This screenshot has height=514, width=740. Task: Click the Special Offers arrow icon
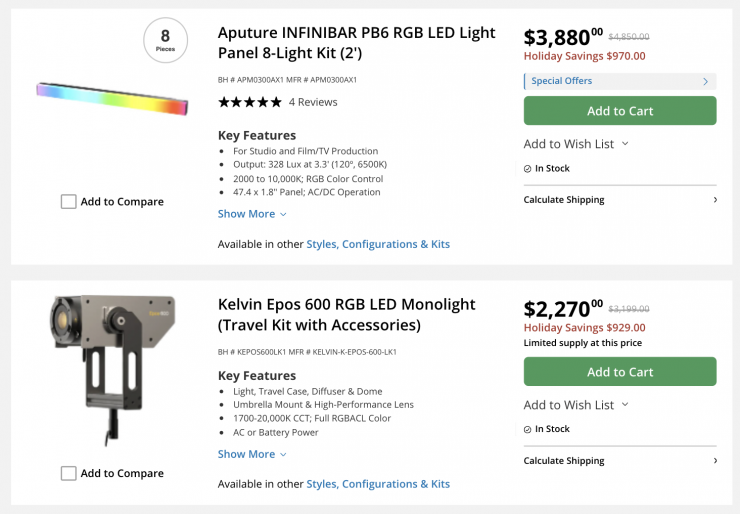pos(705,81)
